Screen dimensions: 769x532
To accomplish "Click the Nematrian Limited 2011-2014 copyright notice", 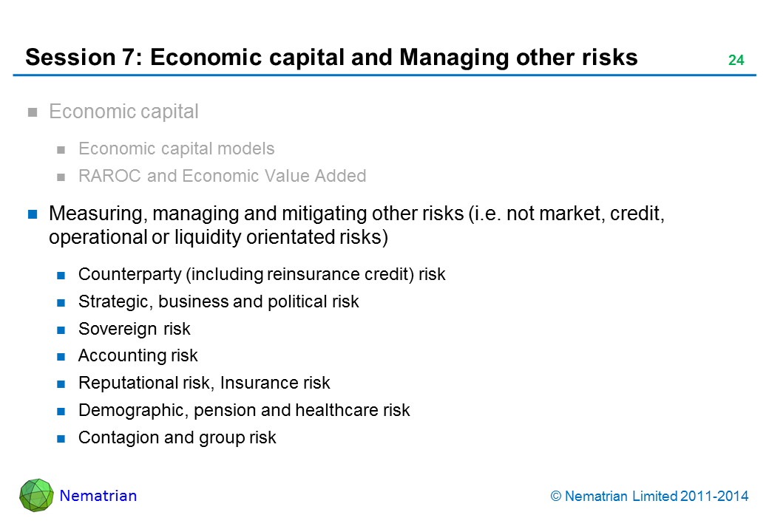I will (650, 497).
